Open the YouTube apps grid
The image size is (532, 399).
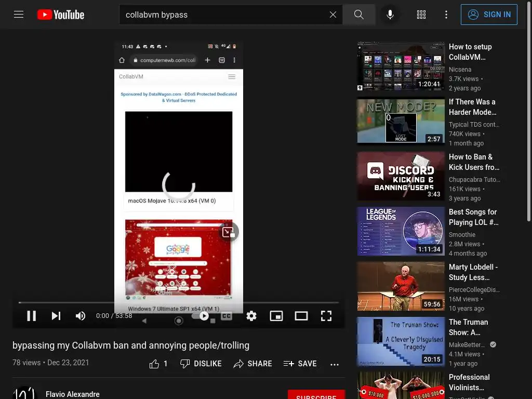click(421, 15)
